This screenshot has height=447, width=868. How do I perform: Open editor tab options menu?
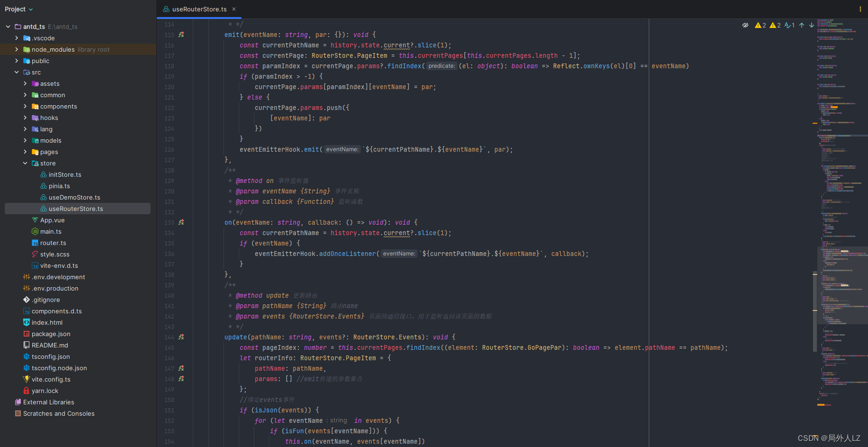coord(860,9)
